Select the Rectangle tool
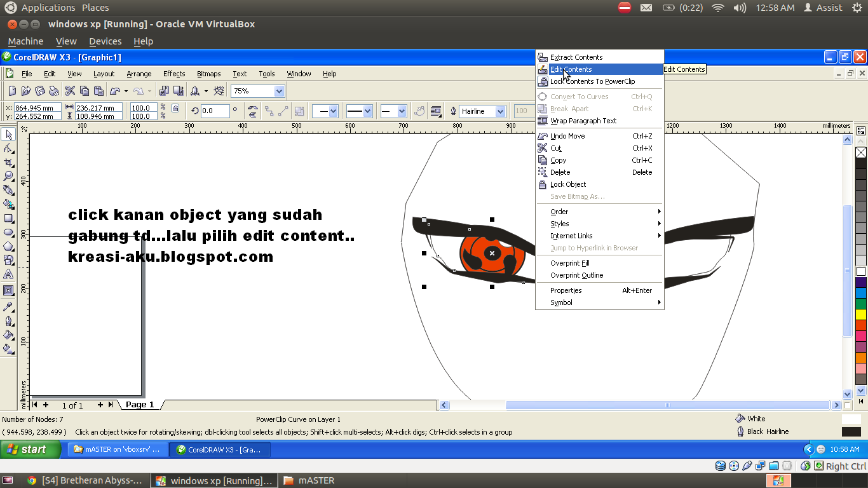This screenshot has height=488, width=868. pyautogui.click(x=8, y=218)
